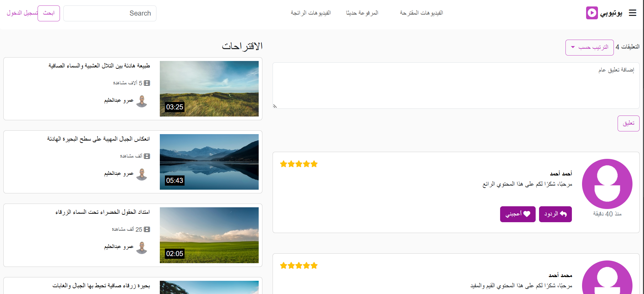
Task: Expand the الترتيب حسب sort dropdown
Action: 589,47
